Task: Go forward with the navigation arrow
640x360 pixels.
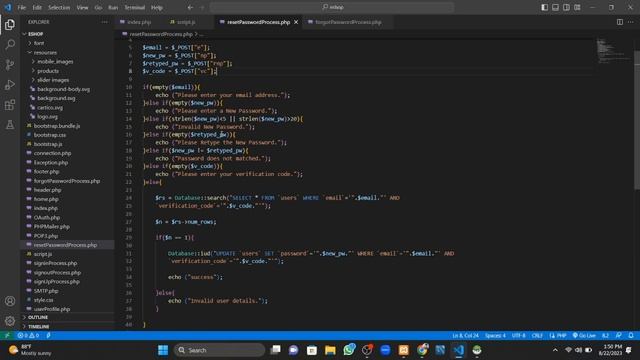Action: (x=202, y=7)
